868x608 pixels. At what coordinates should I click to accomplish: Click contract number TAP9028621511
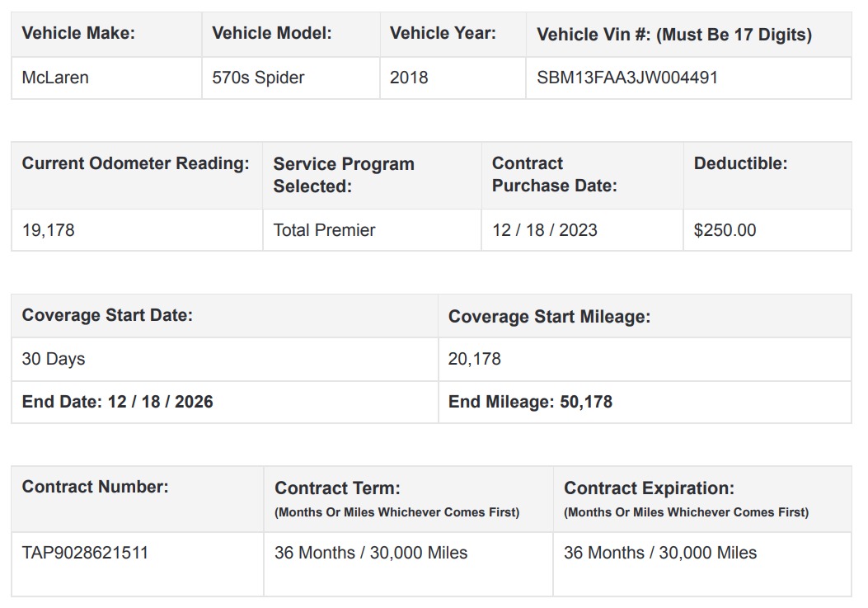(x=85, y=553)
